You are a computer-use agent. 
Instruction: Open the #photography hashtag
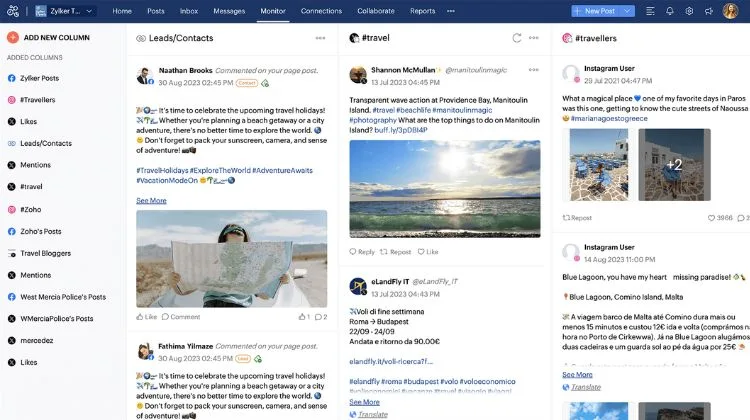[373, 120]
